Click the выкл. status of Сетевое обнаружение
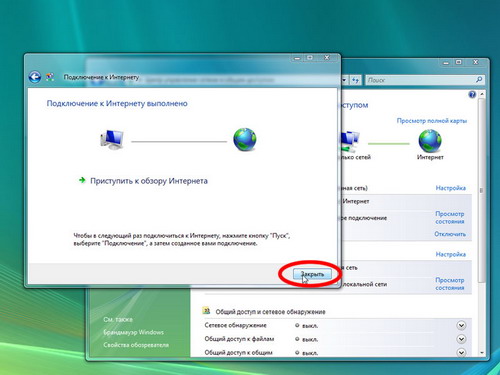 [x=307, y=326]
